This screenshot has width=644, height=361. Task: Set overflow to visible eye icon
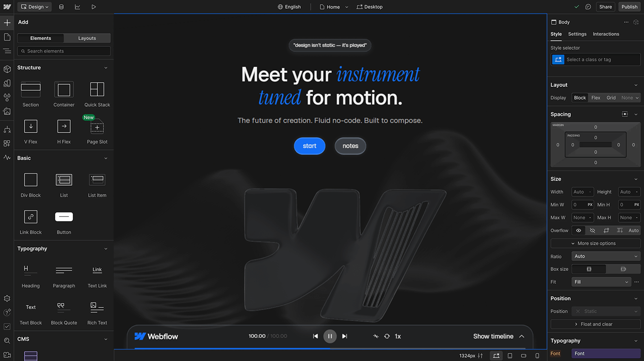(x=578, y=230)
